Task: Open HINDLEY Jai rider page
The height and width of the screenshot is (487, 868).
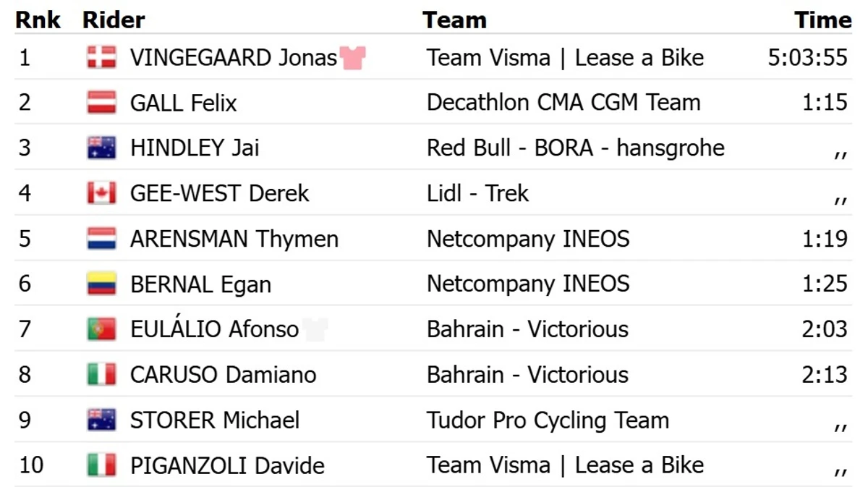Action: [195, 148]
